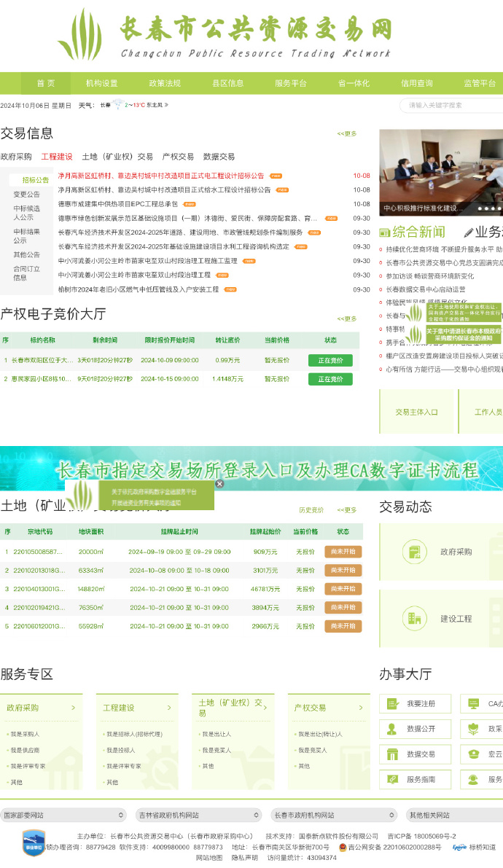The image size is (503, 868).
Task: Click the green grass site logo
Action: tap(81, 34)
